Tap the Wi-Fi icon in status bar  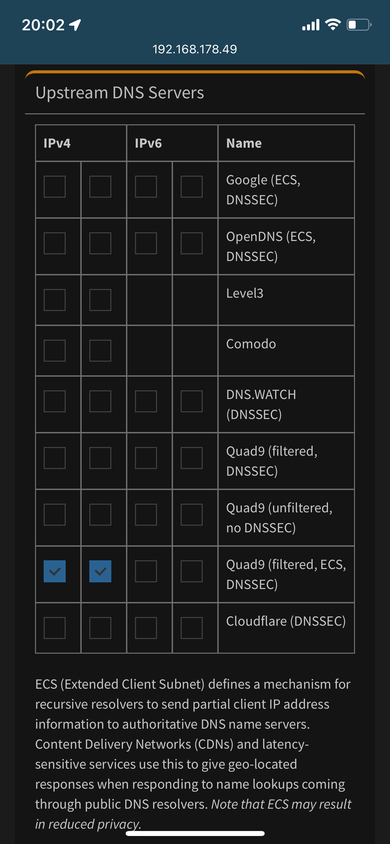(334, 24)
